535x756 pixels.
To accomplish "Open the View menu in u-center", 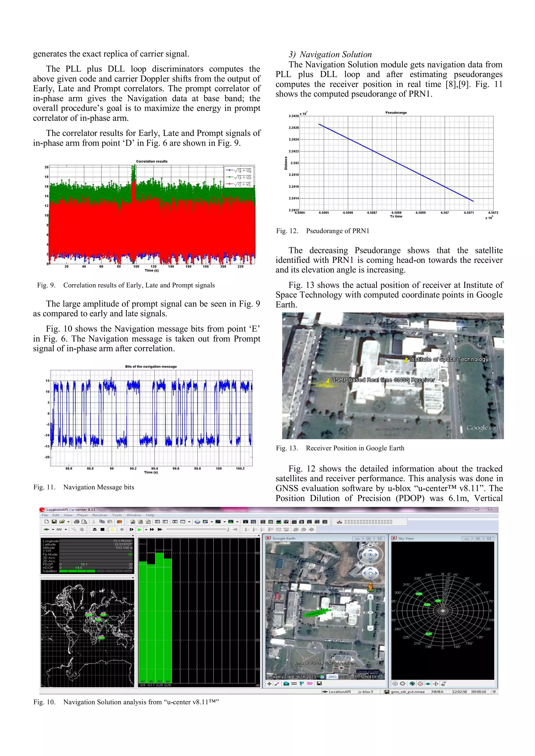I will click(68, 515).
